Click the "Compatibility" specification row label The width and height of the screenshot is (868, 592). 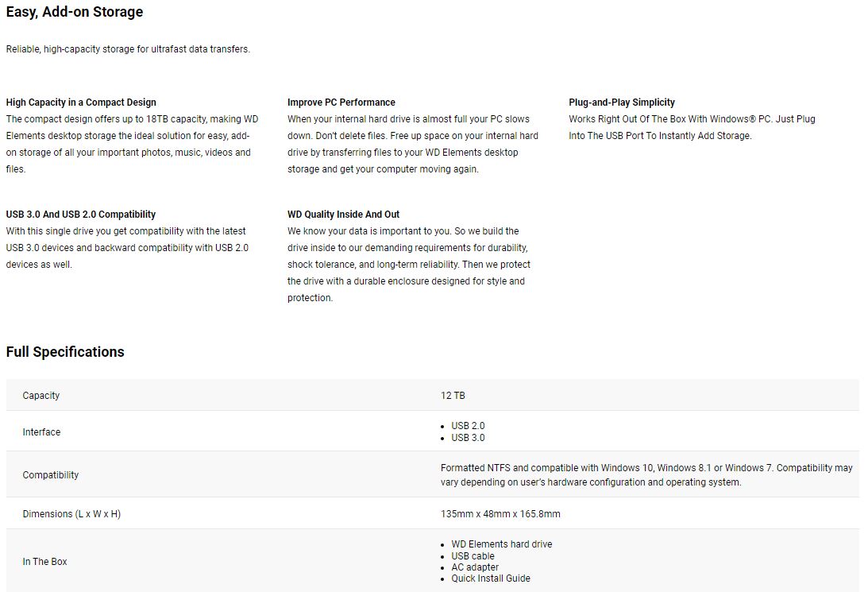(x=51, y=475)
